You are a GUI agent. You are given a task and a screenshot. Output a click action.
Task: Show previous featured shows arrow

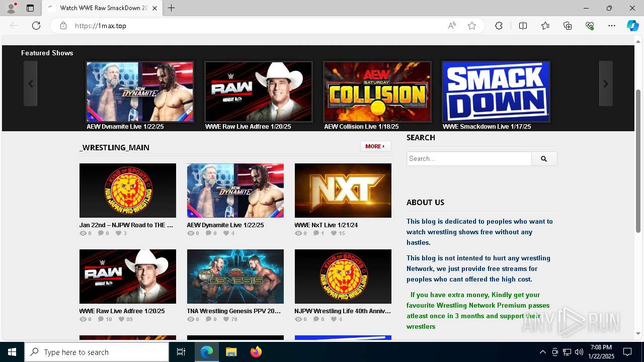(x=31, y=83)
